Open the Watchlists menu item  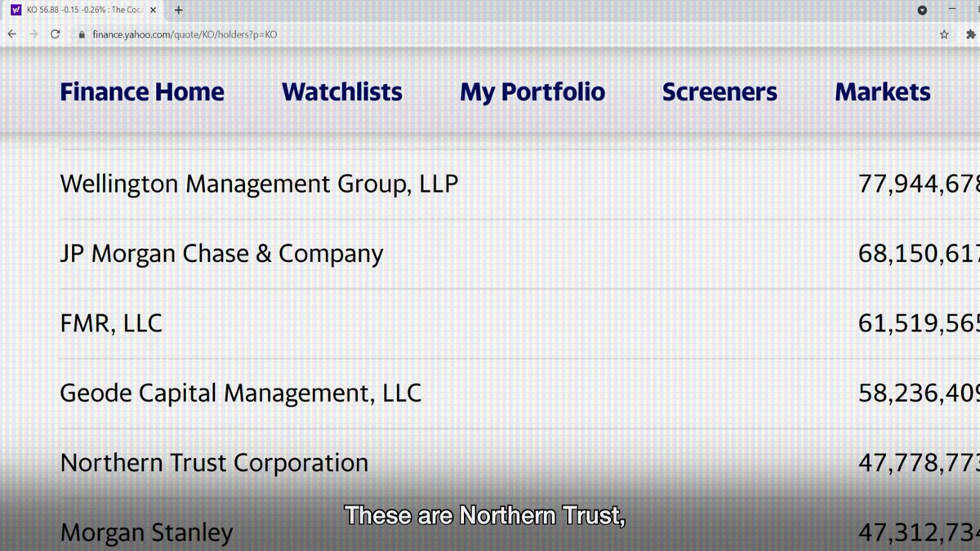pyautogui.click(x=341, y=92)
